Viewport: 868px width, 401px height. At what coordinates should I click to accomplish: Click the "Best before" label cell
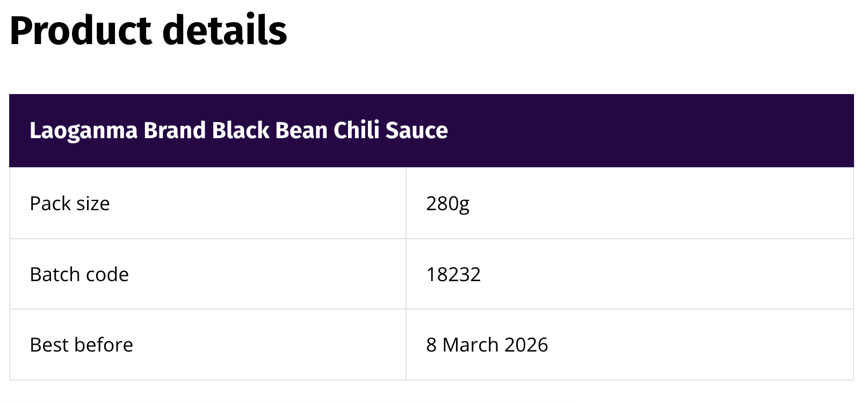click(x=208, y=345)
